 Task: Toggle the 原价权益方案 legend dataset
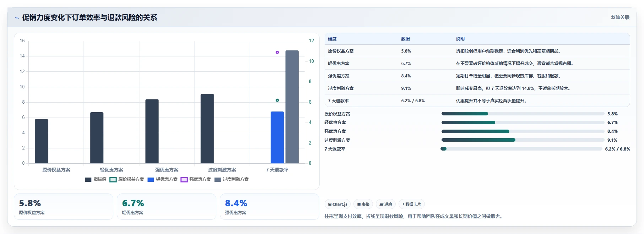[x=127, y=179]
